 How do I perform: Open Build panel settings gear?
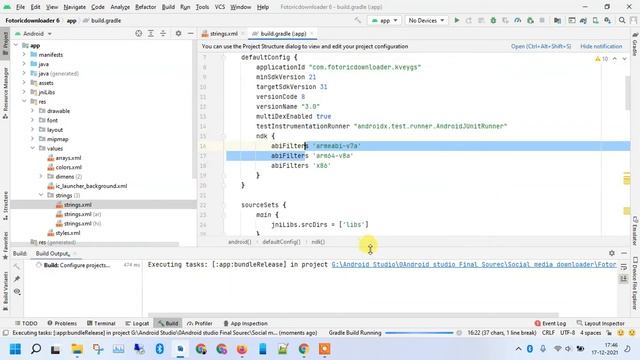pos(611,253)
